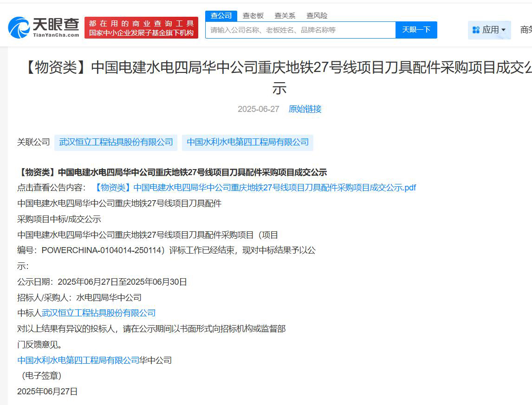Click the closing date 2025年06月27日 text

pyautogui.click(x=47, y=392)
